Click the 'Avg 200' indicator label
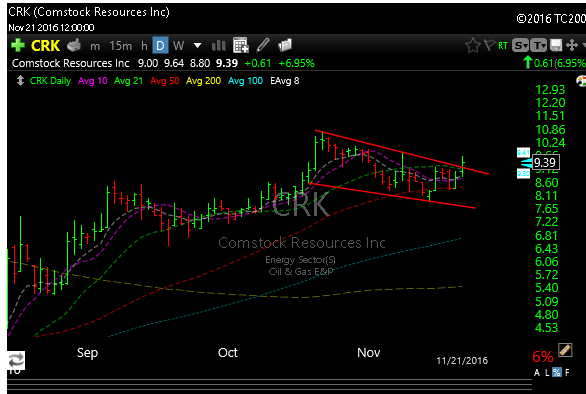This screenshot has height=394, width=586. [204, 81]
